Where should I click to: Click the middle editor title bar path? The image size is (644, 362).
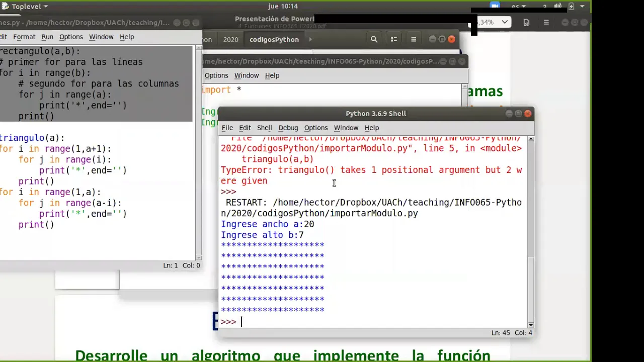(x=321, y=61)
